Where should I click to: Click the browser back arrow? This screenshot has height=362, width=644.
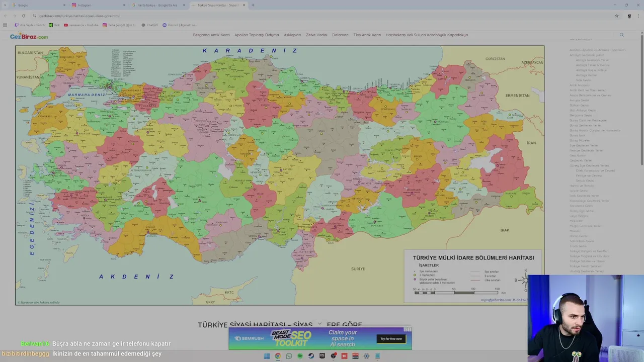[6, 16]
